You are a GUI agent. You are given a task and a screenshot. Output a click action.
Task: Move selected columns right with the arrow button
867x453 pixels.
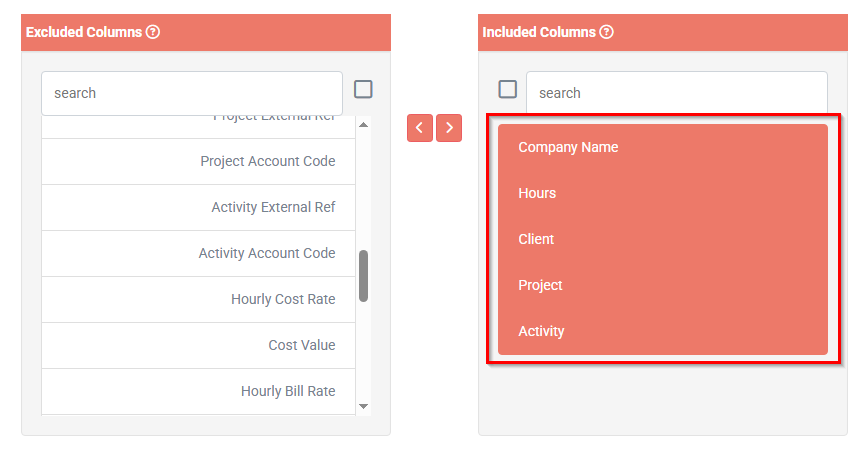(449, 128)
